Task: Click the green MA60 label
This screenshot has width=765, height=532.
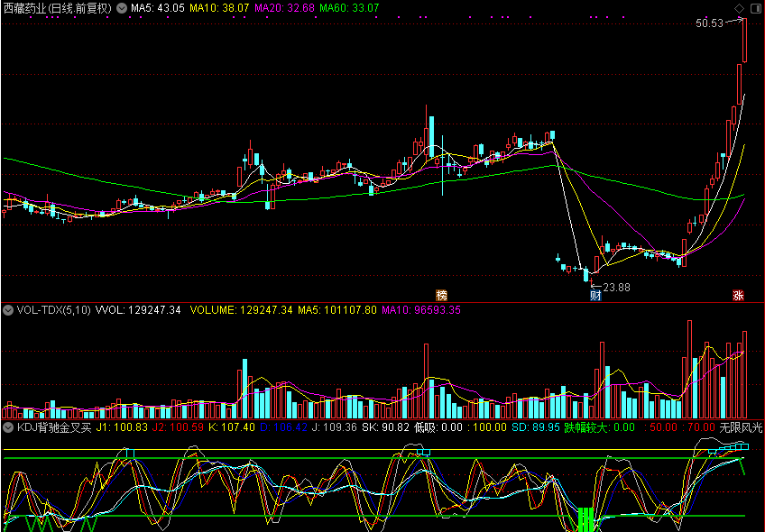Action: click(349, 8)
